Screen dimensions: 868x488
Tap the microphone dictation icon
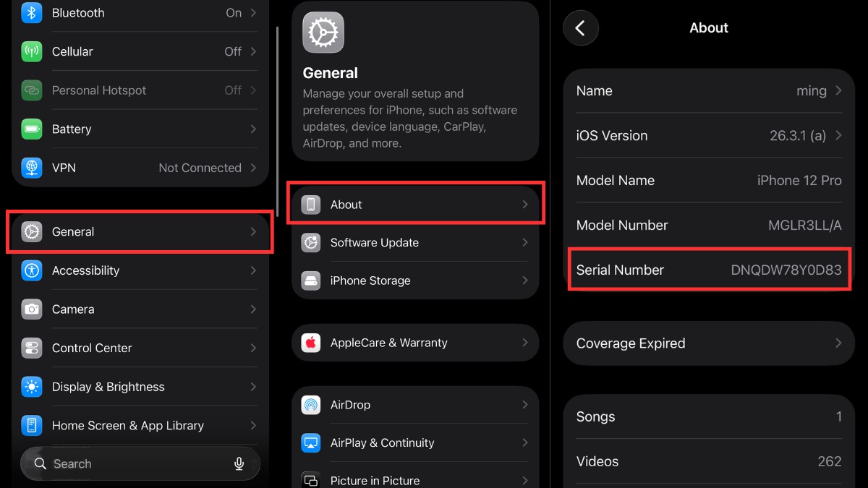click(x=239, y=464)
